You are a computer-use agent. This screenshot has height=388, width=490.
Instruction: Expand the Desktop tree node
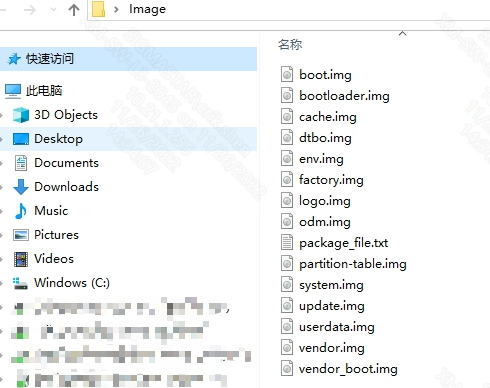[2, 139]
